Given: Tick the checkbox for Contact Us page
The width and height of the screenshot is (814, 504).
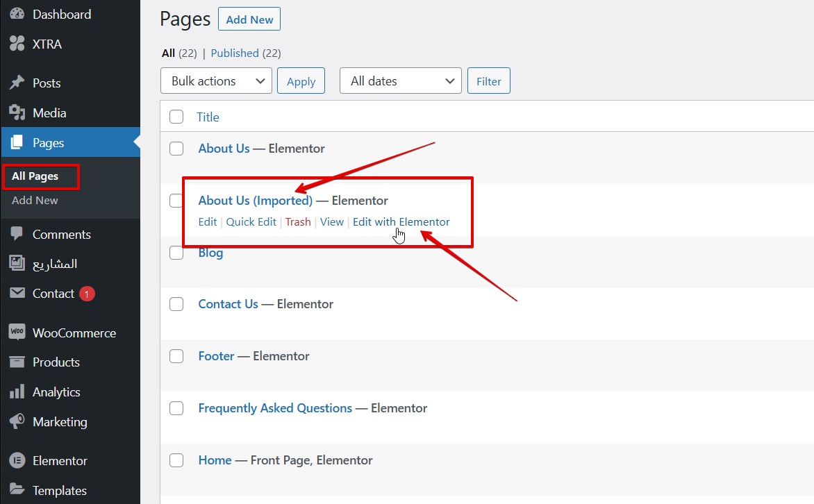Looking at the screenshot, I should coord(176,304).
